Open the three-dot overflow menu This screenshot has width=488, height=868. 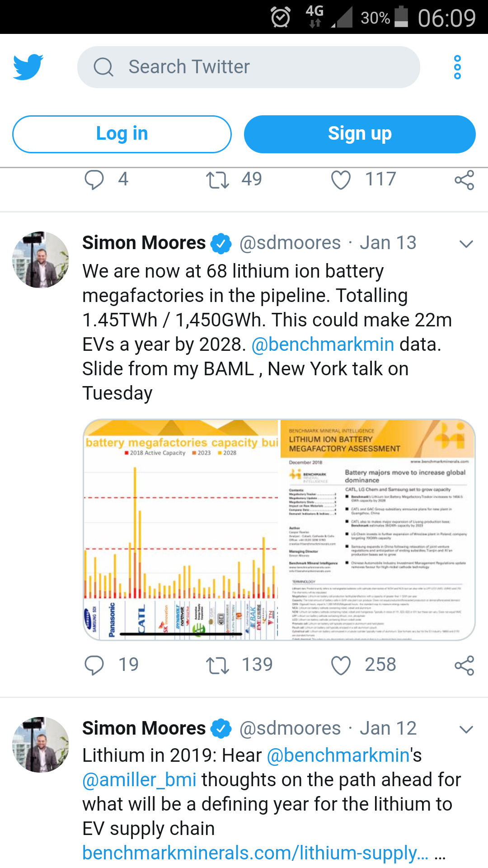pos(457,67)
